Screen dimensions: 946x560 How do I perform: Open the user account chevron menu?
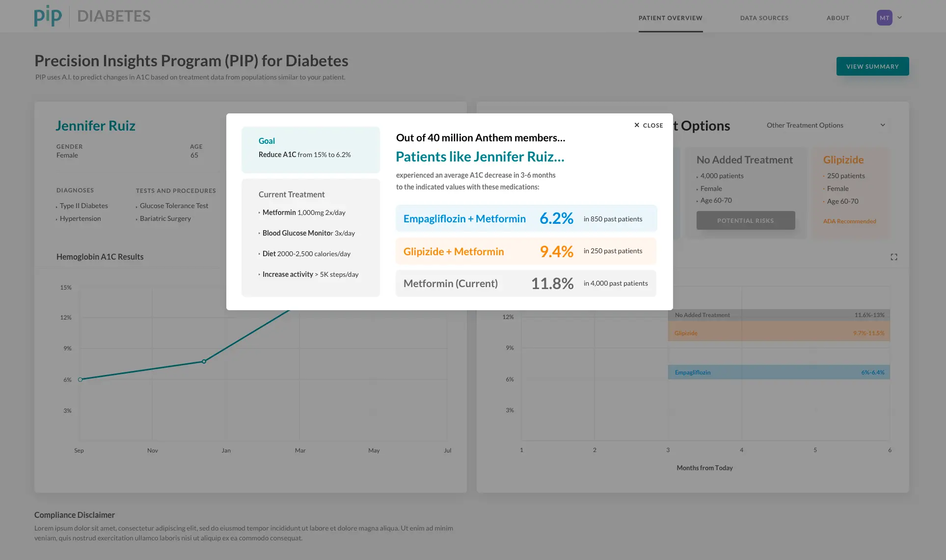900,18
